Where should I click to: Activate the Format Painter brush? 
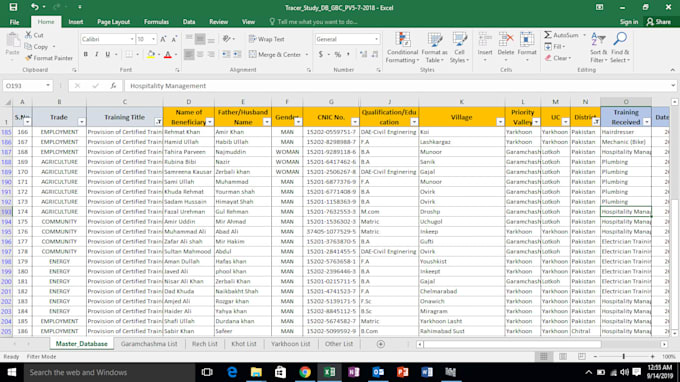49,58
